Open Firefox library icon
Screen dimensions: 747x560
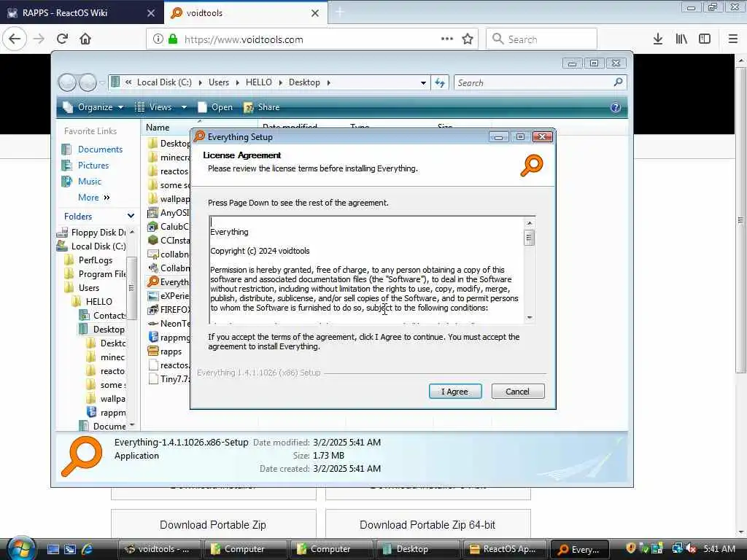[x=681, y=39]
